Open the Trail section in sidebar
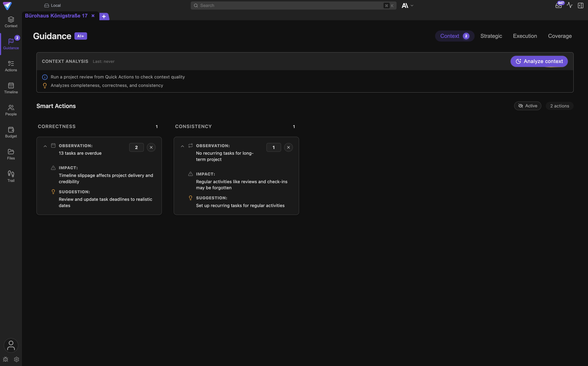 point(11,176)
